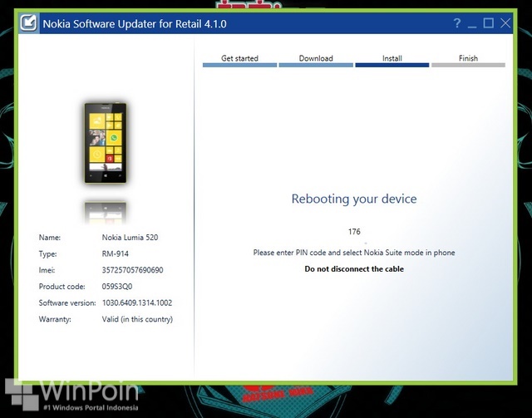
Task: Open the help question mark icon
Action: click(456, 23)
